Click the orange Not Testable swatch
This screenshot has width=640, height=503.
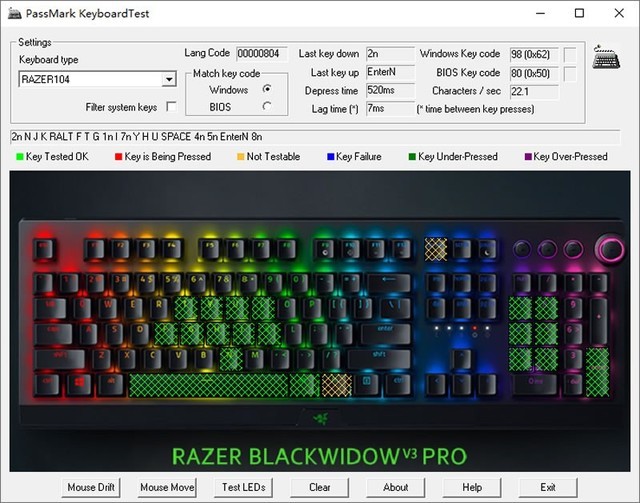point(241,157)
